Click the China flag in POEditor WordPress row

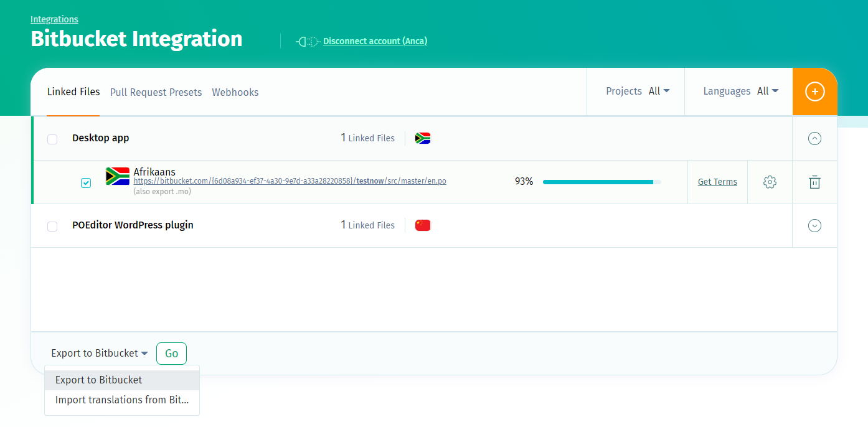coord(423,225)
